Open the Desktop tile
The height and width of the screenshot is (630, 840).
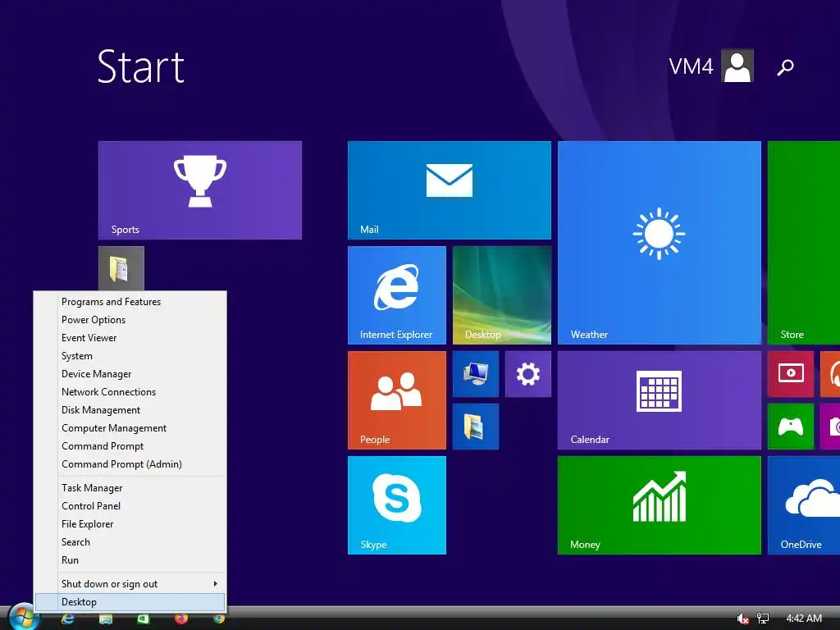pos(501,295)
